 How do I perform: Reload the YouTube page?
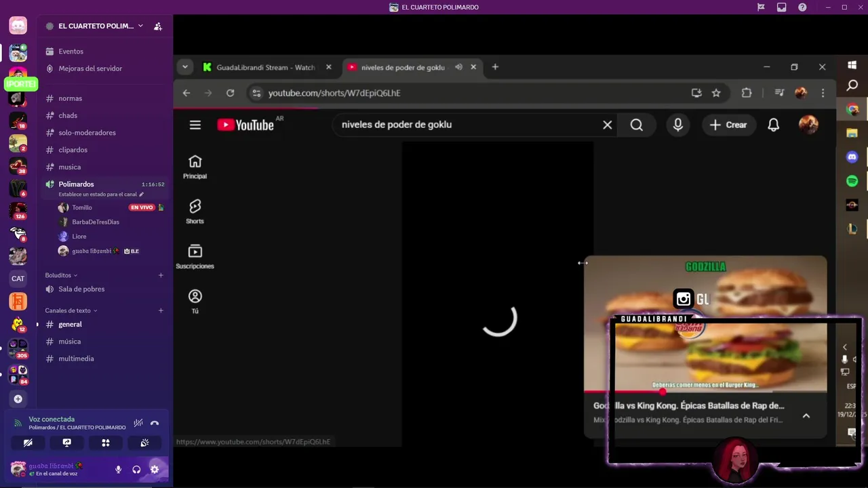point(231,93)
